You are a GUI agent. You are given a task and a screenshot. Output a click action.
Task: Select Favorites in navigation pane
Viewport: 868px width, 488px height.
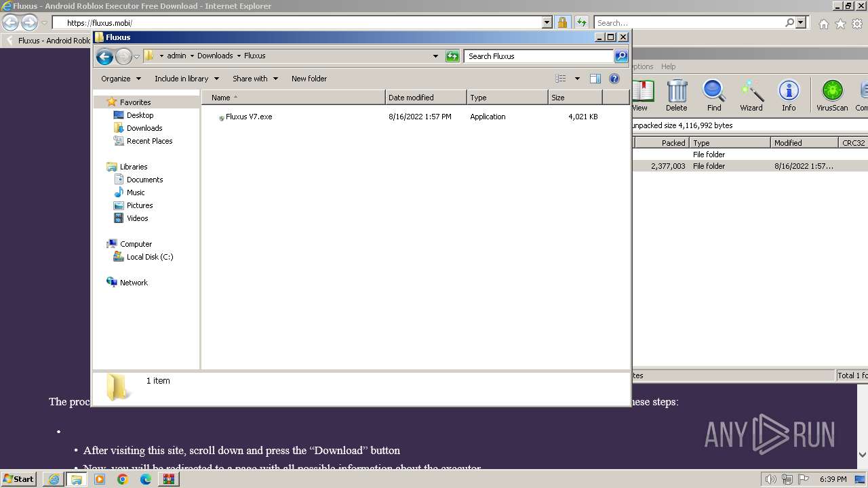click(135, 102)
